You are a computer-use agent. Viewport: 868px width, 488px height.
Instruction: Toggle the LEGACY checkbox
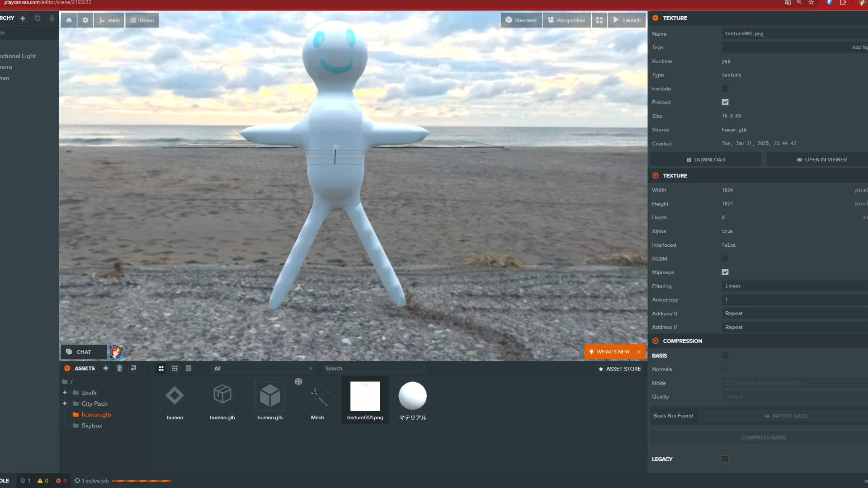(x=725, y=459)
